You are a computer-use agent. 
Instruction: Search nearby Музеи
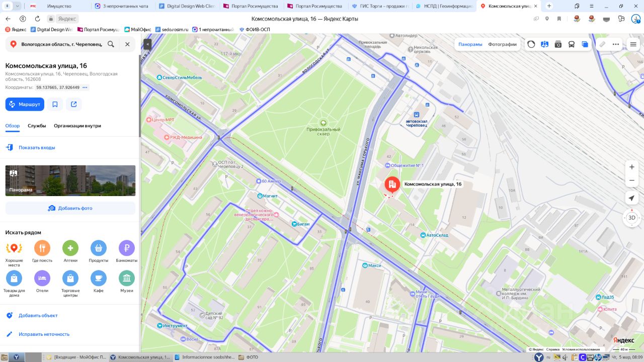(x=127, y=282)
